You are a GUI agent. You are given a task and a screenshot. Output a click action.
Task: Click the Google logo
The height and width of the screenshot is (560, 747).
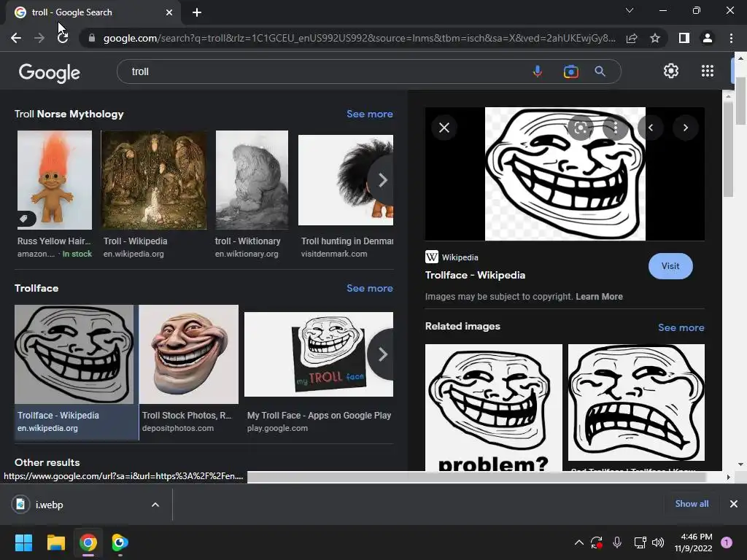[49, 72]
